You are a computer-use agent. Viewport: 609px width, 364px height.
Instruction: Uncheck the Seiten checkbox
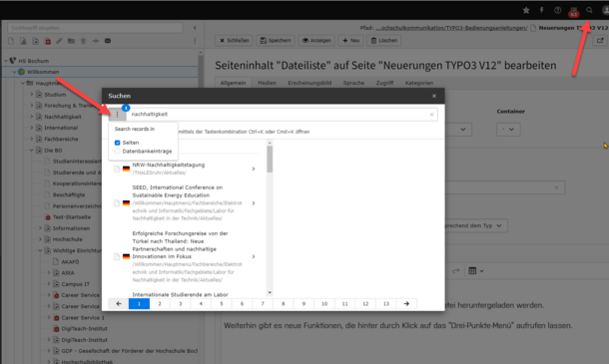click(117, 143)
